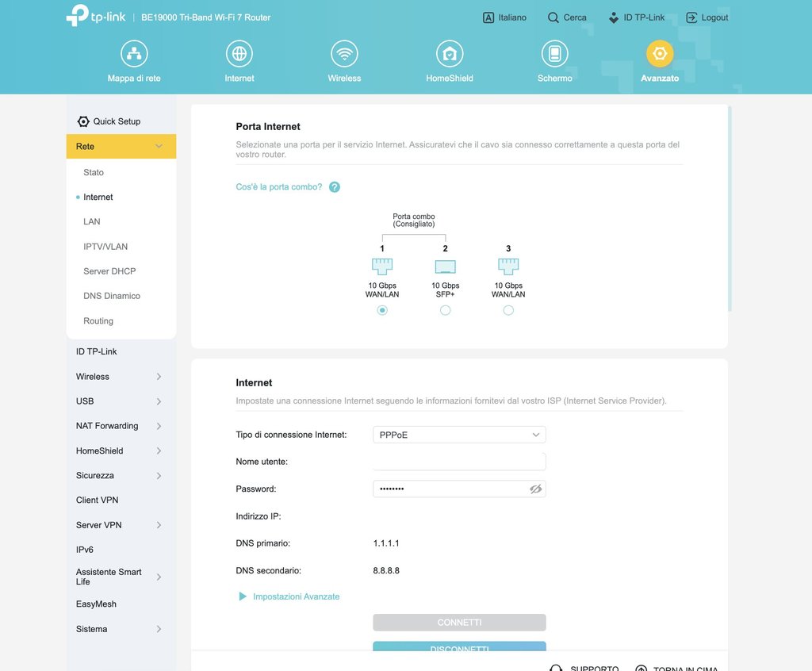Viewport: 812px width, 671px height.
Task: Expand the NAT Forwarding sidebar menu
Action: [x=119, y=426]
